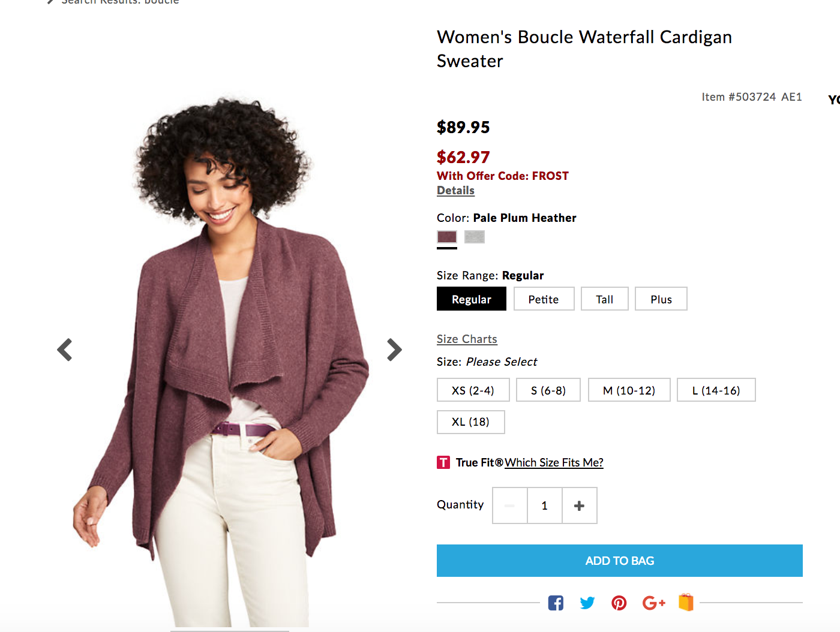Choose size XS (2-4)
Screen dimensions: 840x632
(473, 390)
